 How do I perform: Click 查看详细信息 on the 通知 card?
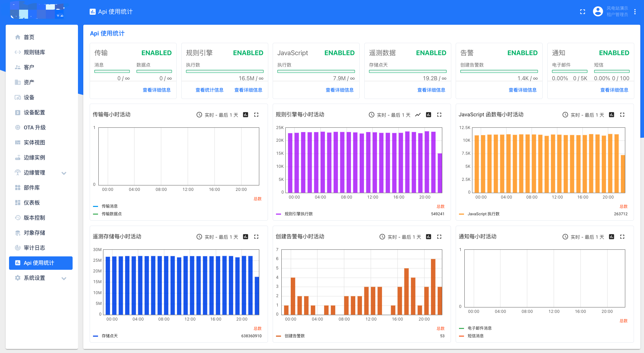[x=614, y=90]
